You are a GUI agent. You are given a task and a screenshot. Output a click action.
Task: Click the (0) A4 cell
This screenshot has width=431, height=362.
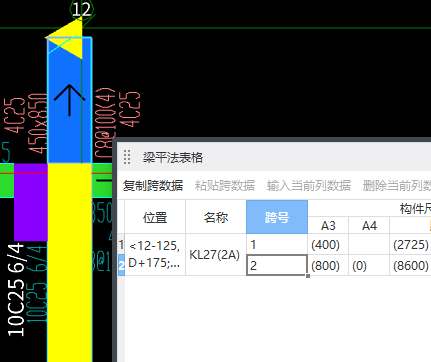369,265
